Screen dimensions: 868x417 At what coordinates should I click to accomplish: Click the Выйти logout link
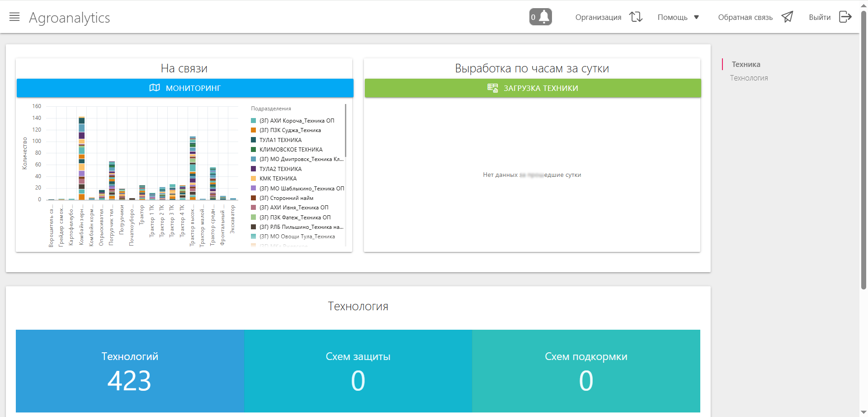[x=820, y=17]
